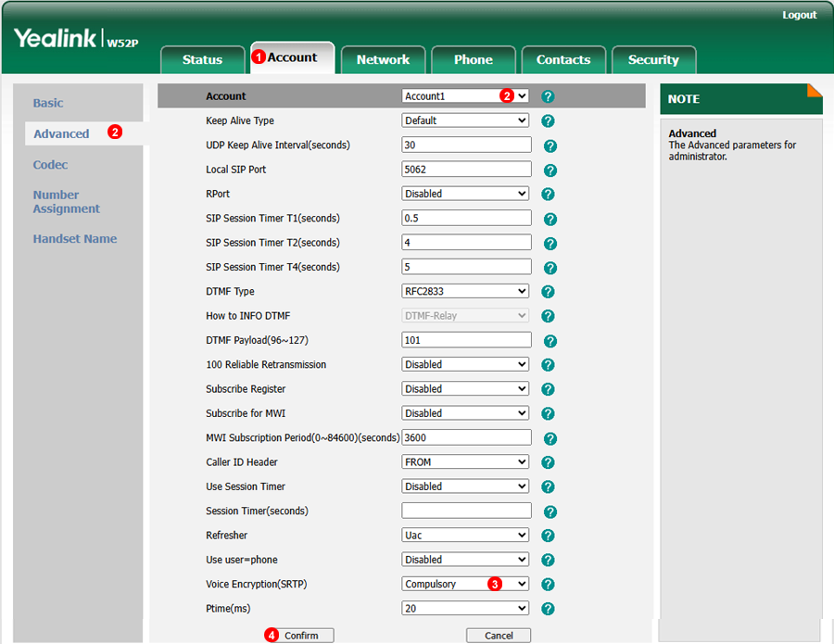The width and height of the screenshot is (834, 644).
Task: Click the Cancel button
Action: pyautogui.click(x=499, y=636)
